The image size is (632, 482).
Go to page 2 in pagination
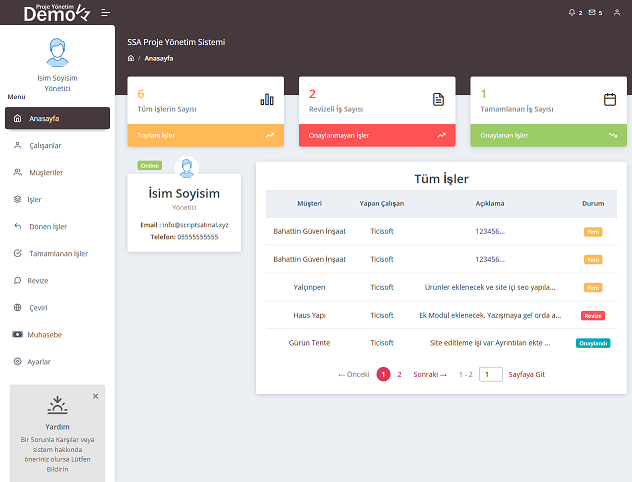[x=399, y=374]
